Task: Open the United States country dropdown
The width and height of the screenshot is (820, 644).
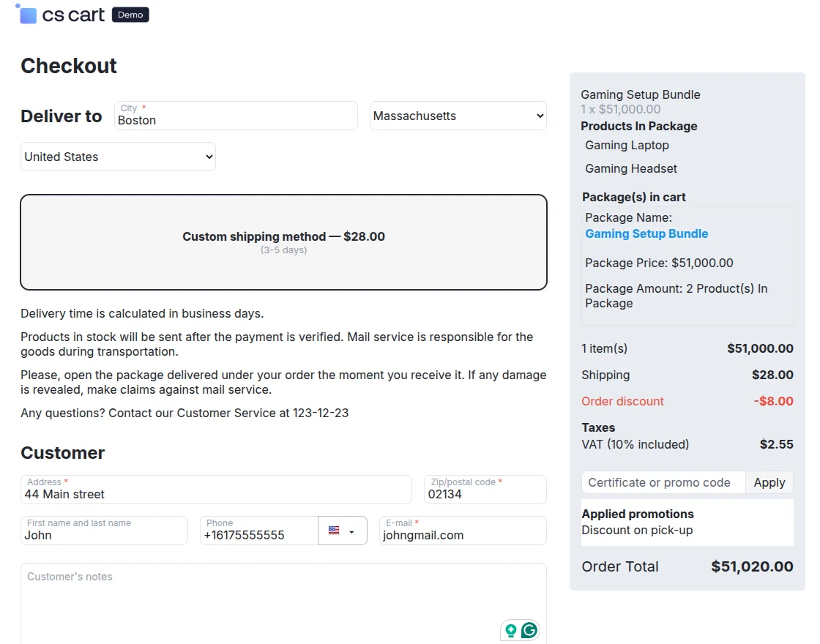Action: pyautogui.click(x=118, y=157)
